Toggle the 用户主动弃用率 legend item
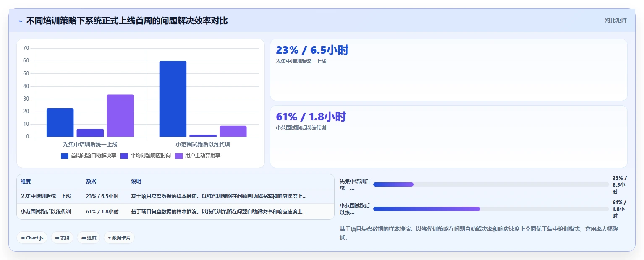This screenshot has height=260, width=644. 198,156
